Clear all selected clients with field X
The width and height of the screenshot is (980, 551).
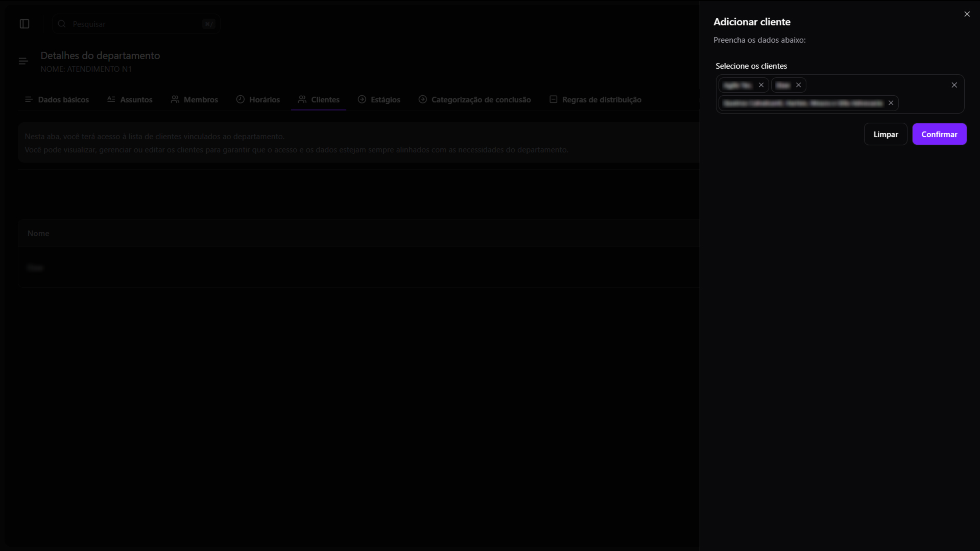954,85
